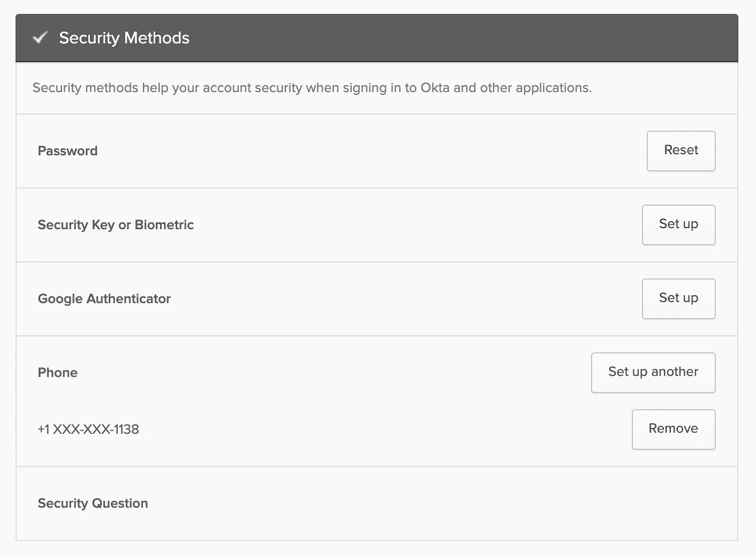Select the Password row label
The image size is (756, 557).
(x=67, y=151)
